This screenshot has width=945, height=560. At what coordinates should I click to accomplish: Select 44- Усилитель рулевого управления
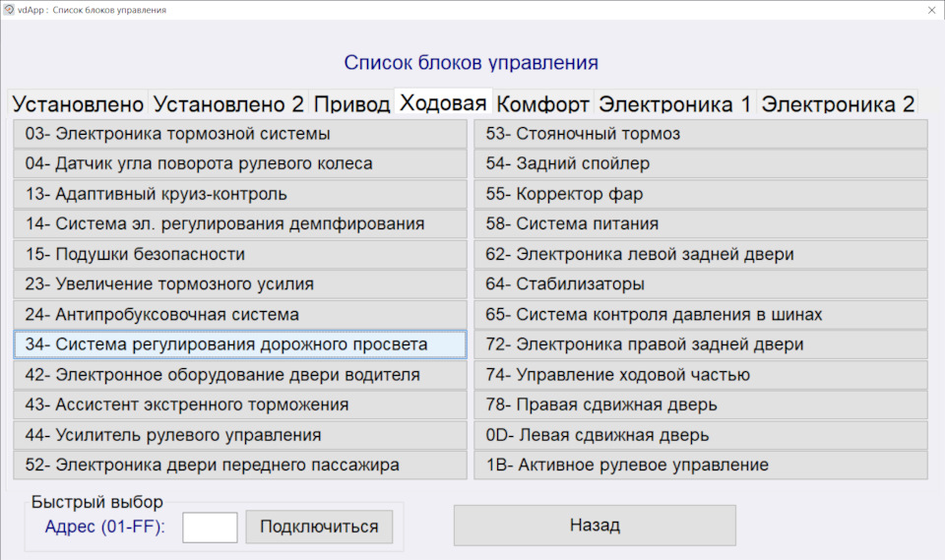tap(240, 435)
